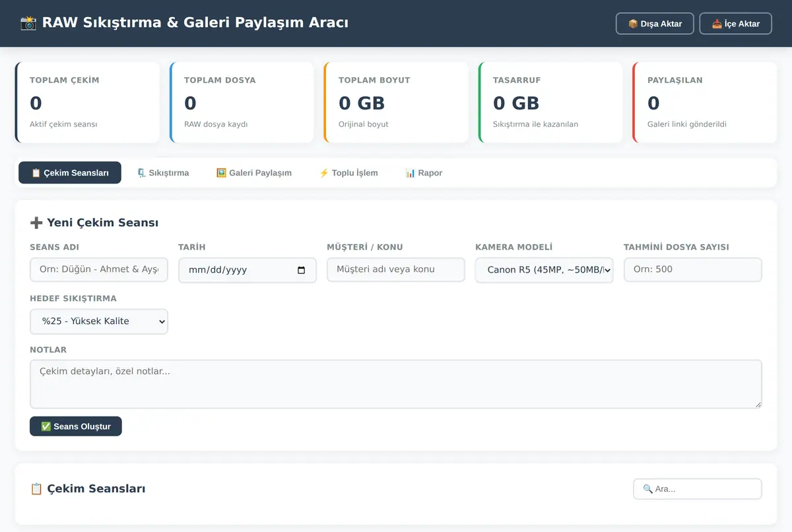This screenshot has height=532, width=792.
Task: Click the '0 GB' value under Toplam Boyut
Action: 362,103
